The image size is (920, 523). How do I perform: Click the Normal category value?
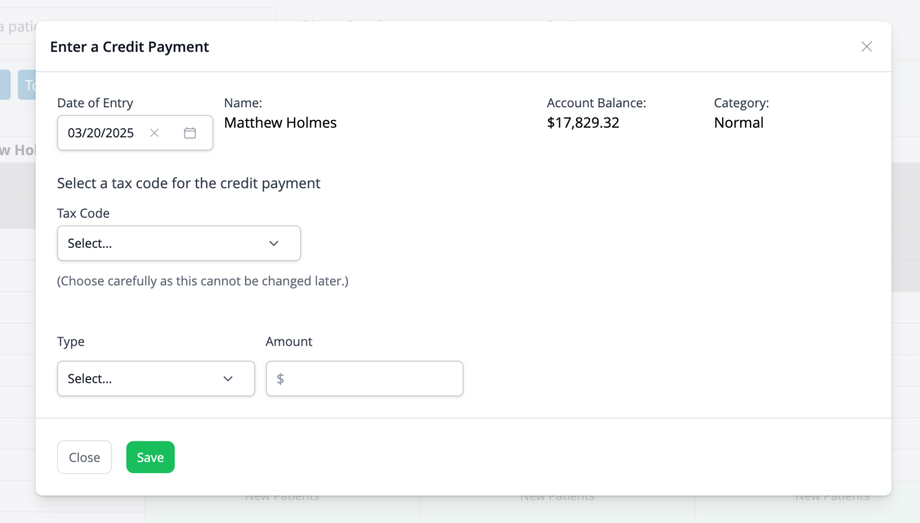point(738,123)
